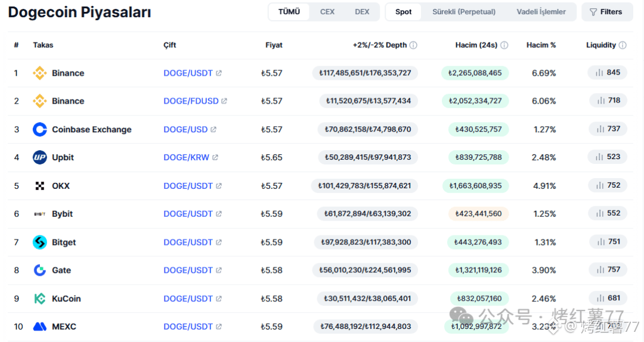Viewport: 644px width, 342px height.
Task: Open the external link icon beside DOGE/FDUSD
Action: tap(224, 101)
